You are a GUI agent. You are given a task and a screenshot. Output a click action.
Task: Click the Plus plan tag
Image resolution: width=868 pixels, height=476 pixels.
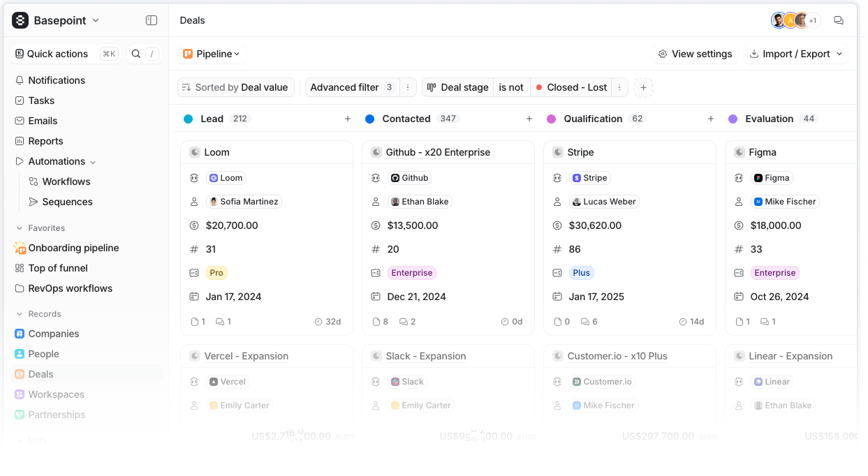[581, 273]
